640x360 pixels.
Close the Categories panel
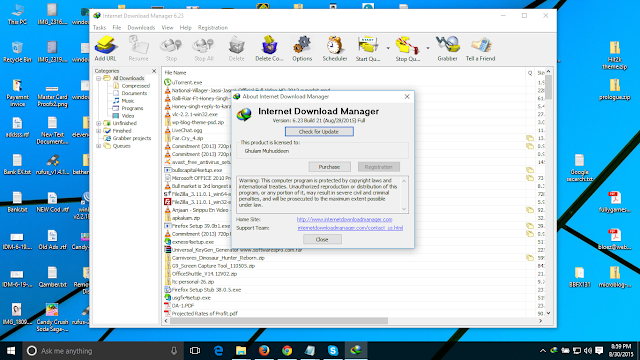click(x=154, y=71)
